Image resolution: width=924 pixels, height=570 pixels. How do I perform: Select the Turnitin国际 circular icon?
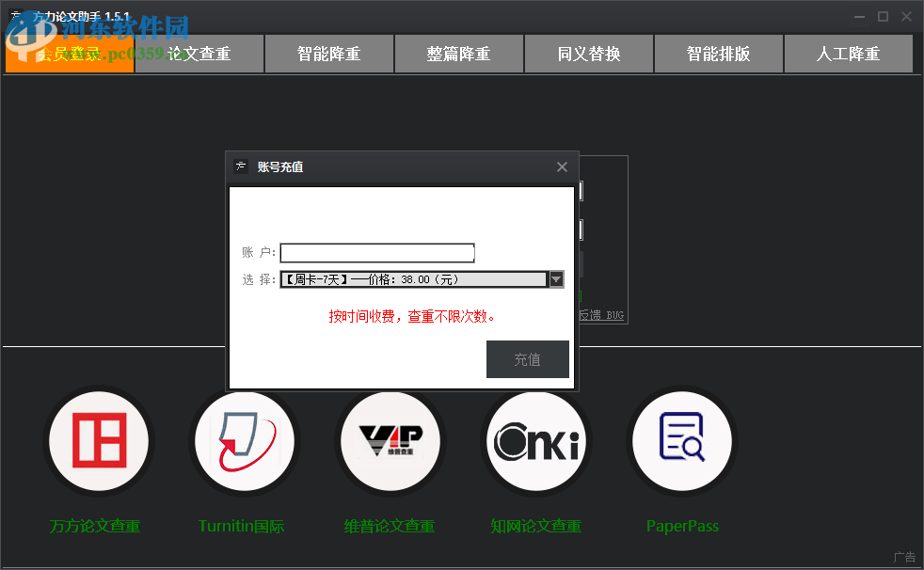point(244,441)
